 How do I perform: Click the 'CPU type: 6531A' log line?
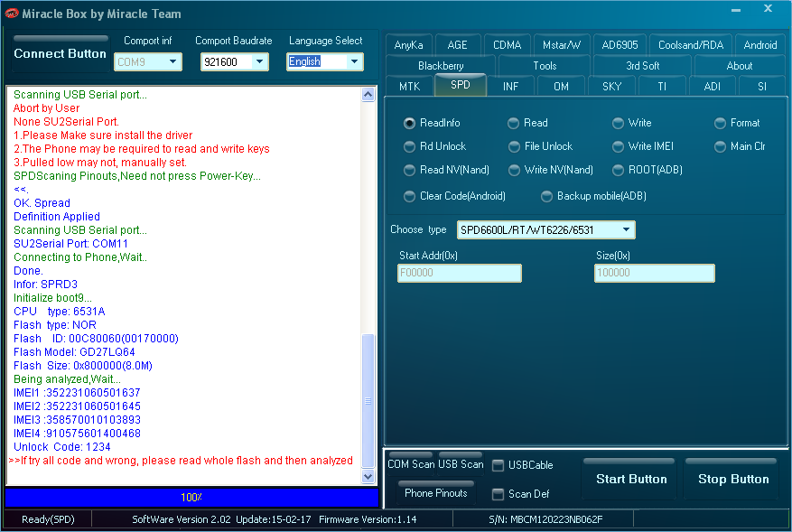coord(59,312)
